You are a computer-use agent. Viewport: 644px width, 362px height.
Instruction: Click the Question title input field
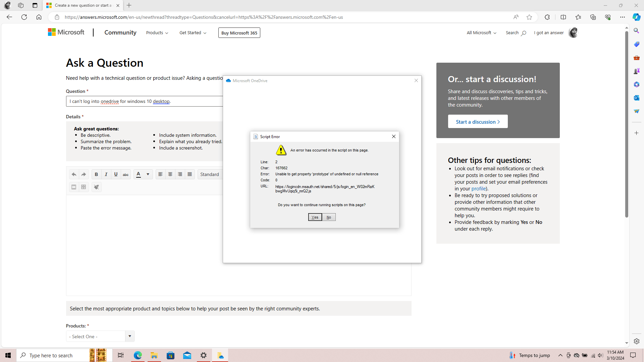click(144, 101)
